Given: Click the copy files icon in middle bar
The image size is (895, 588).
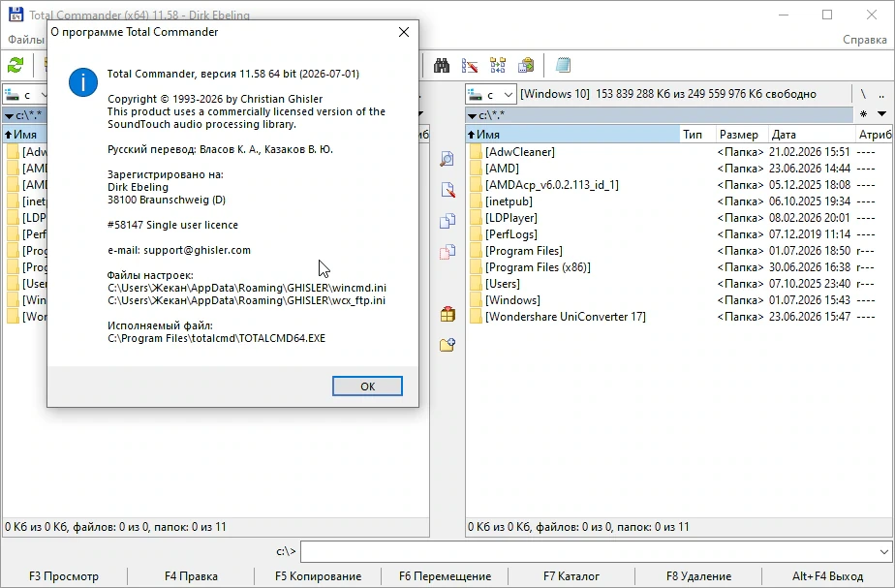Looking at the screenshot, I should (447, 221).
